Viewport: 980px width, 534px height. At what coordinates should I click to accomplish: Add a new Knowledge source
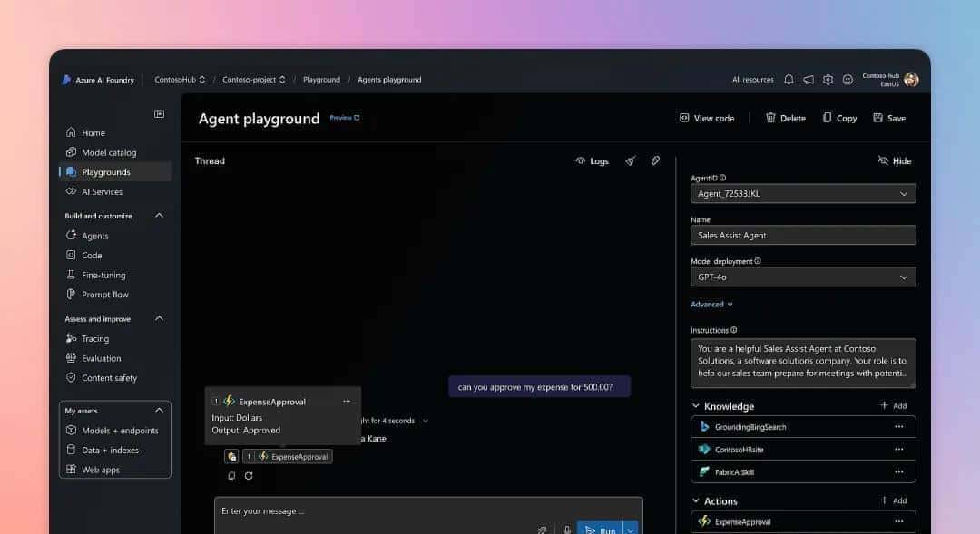point(893,406)
